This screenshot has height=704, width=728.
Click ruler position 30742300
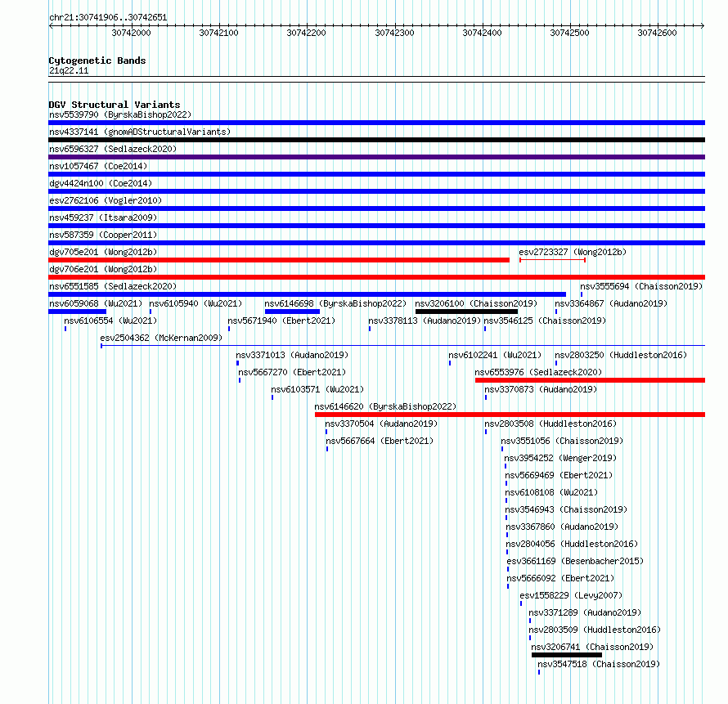coord(394,33)
